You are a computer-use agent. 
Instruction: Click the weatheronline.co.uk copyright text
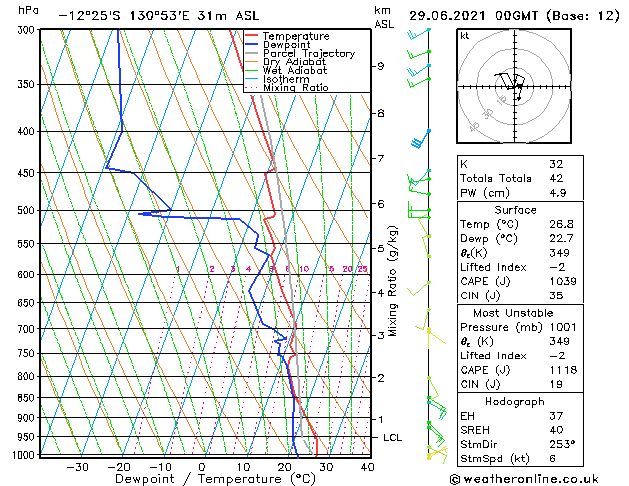click(524, 479)
